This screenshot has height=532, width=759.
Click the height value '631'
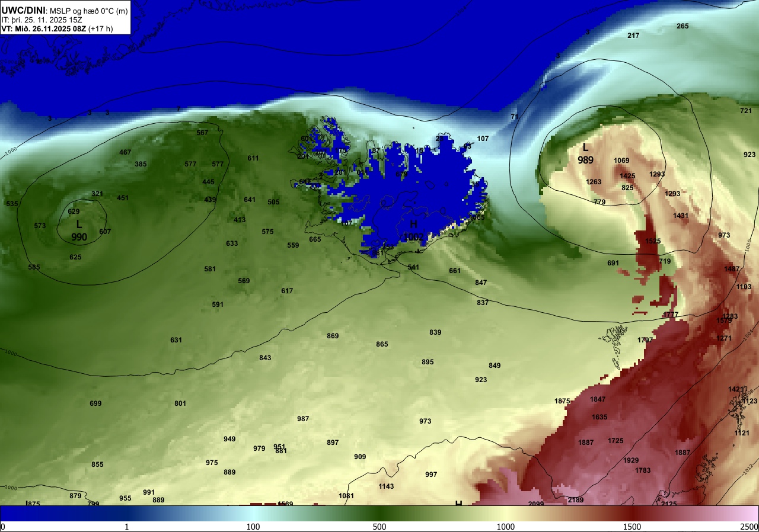click(176, 340)
